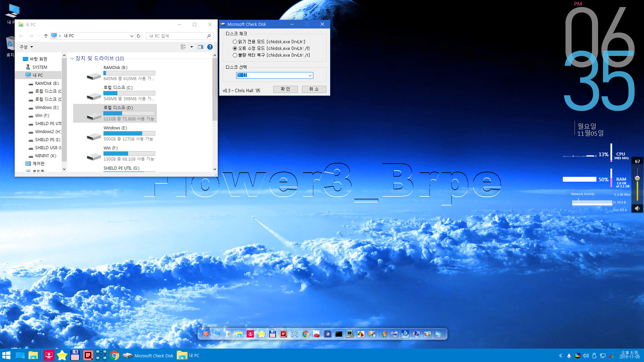Screen dimensions: 644x362
Task: Select bad sector recovery /r radio button
Action: point(235,55)
